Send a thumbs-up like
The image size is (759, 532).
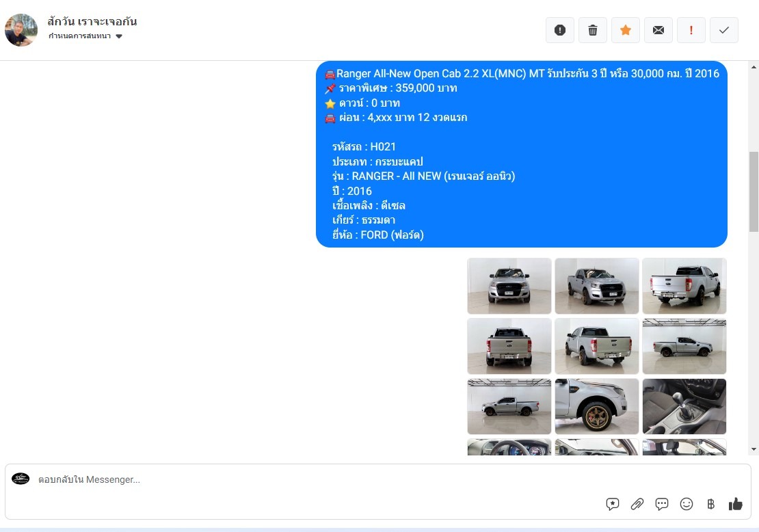(735, 504)
